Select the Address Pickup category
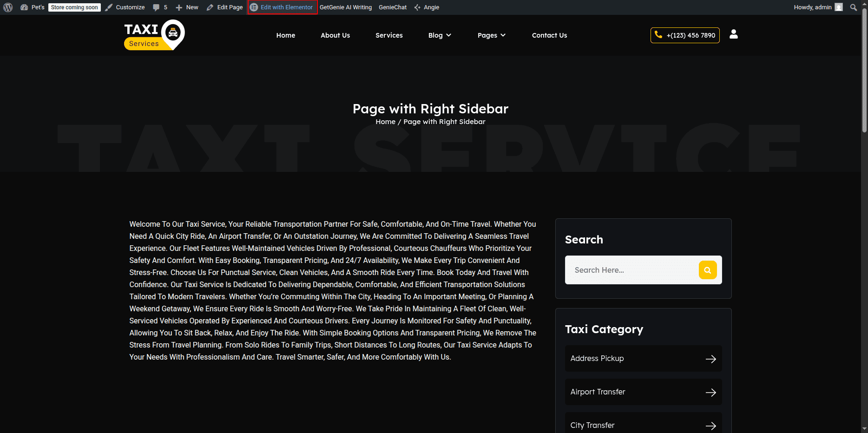Viewport: 868px width, 433px height. click(x=643, y=359)
